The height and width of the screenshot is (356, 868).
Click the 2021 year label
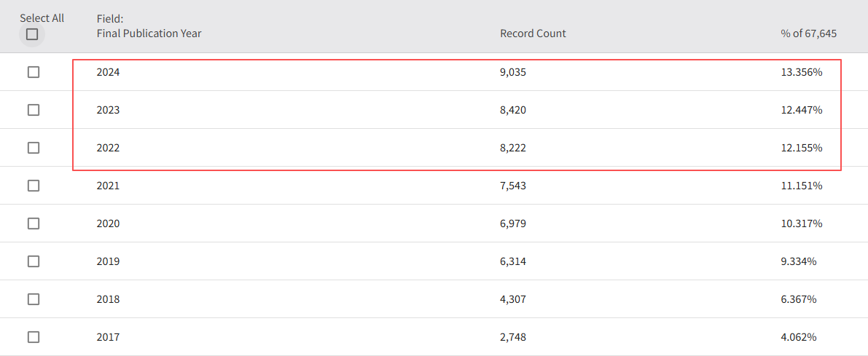[x=108, y=186]
